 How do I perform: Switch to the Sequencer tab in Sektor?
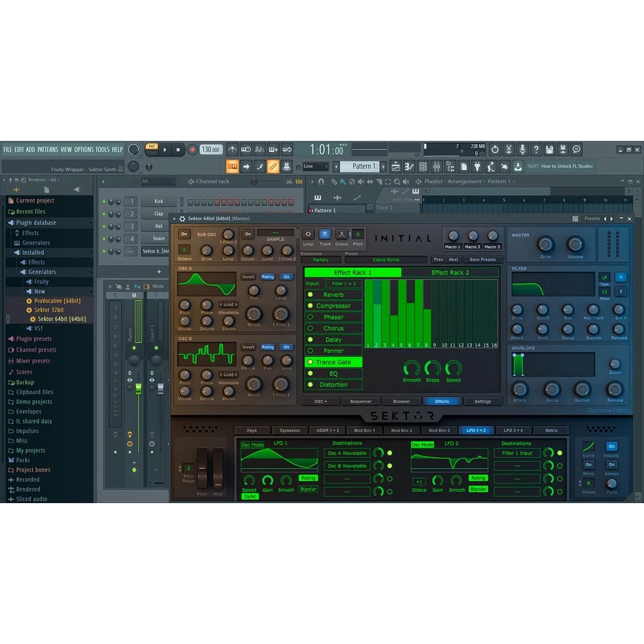point(360,402)
